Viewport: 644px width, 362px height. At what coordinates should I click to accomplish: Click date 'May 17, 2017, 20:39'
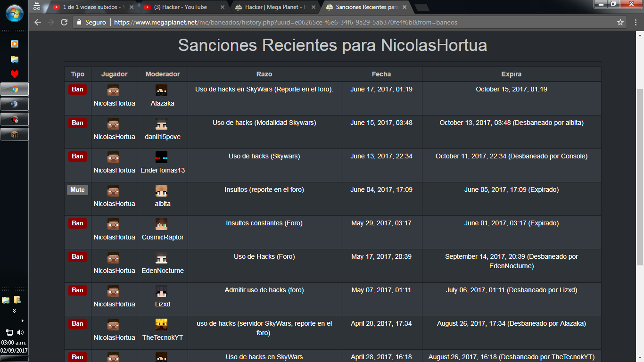coord(381,256)
